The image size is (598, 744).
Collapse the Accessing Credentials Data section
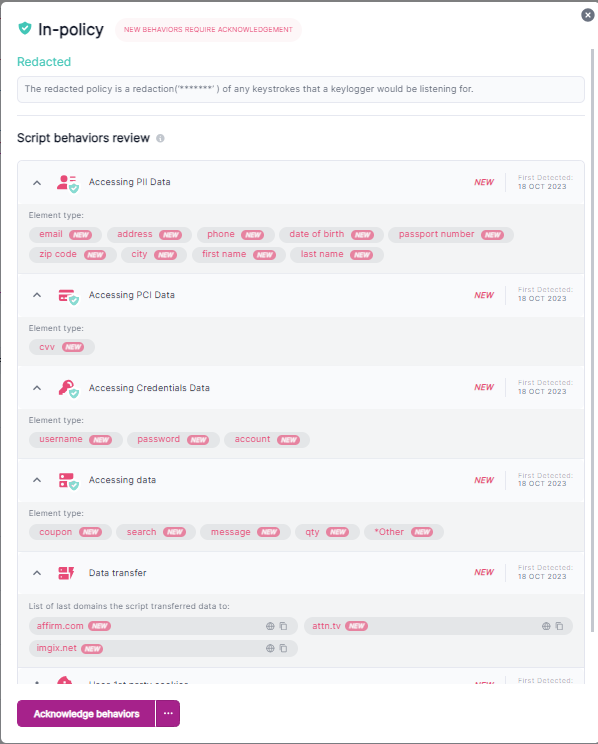click(x=37, y=388)
